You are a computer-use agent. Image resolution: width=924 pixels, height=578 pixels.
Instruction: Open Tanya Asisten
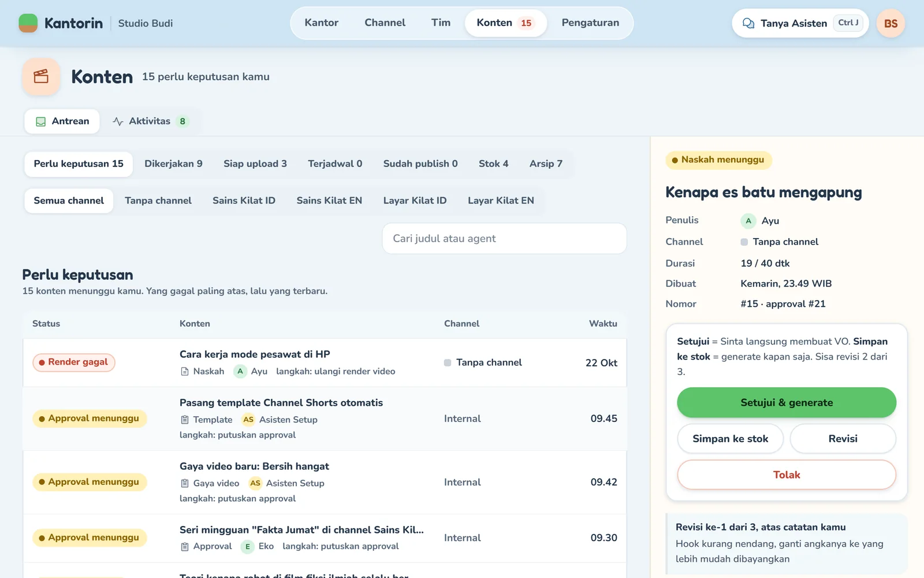[x=800, y=23]
